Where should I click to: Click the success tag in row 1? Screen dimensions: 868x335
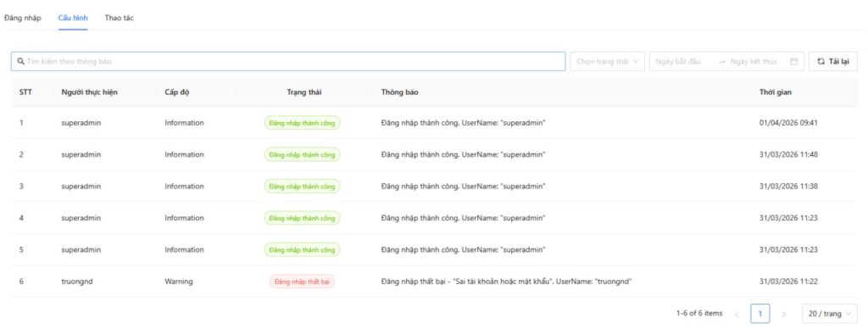303,123
